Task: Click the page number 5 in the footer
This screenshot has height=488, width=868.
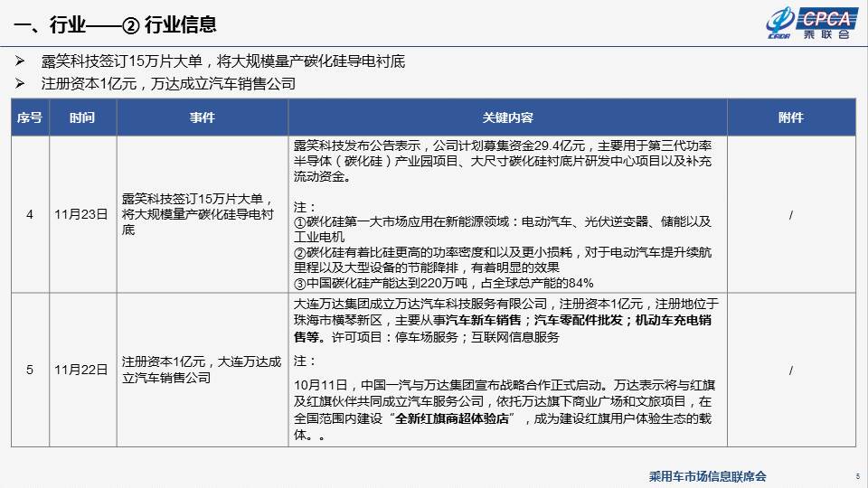Action: pos(858,476)
